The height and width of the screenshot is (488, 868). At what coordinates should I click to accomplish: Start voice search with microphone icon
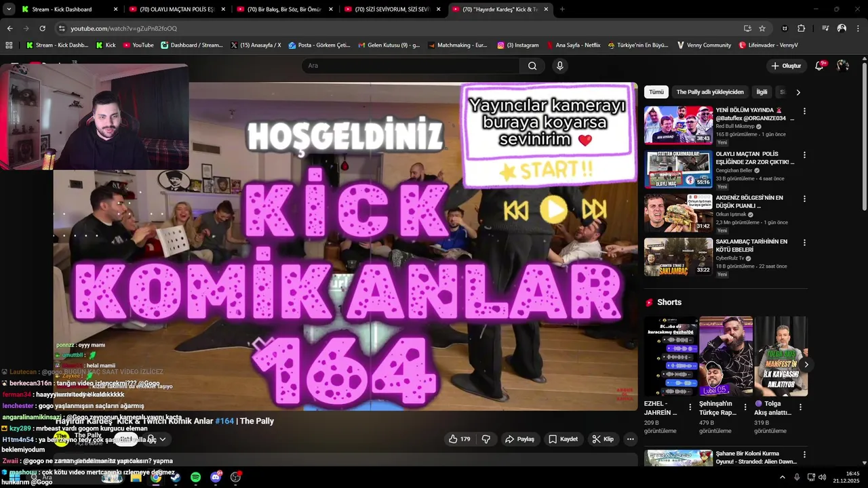point(559,66)
